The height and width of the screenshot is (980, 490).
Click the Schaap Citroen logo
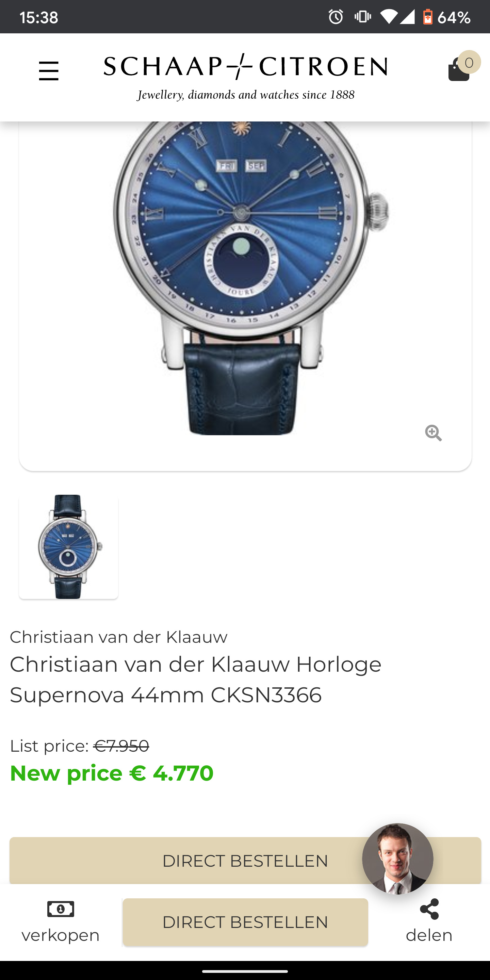point(246,67)
